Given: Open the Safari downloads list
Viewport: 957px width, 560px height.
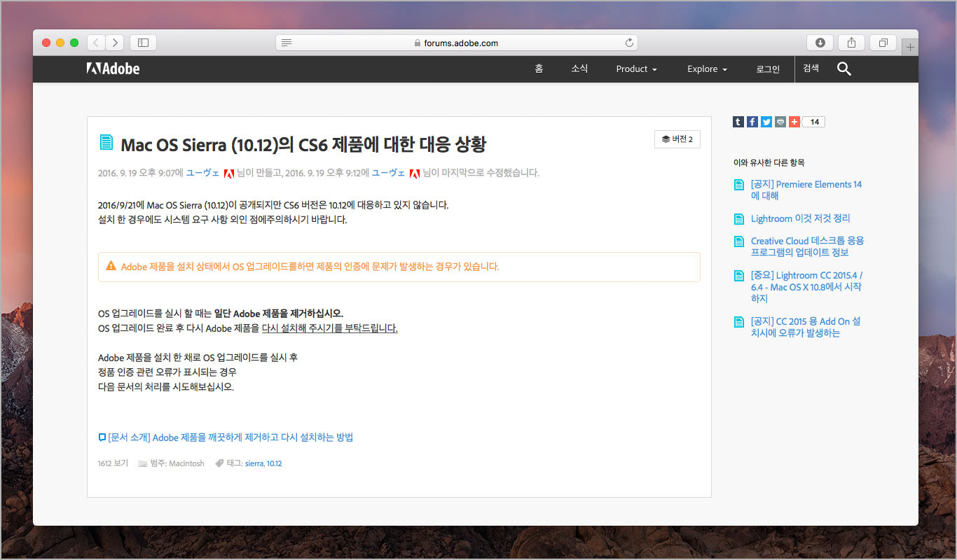Looking at the screenshot, I should point(820,43).
